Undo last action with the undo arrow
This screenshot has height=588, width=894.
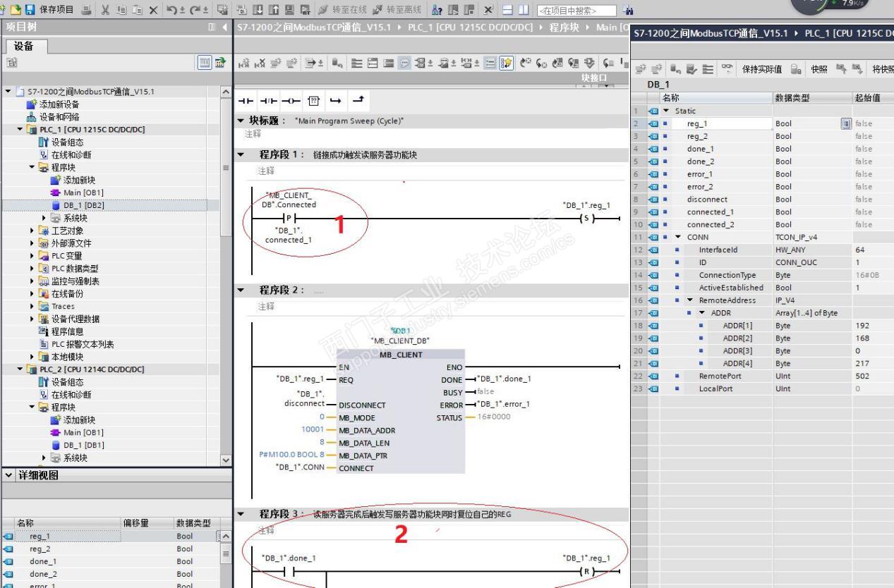(x=171, y=9)
